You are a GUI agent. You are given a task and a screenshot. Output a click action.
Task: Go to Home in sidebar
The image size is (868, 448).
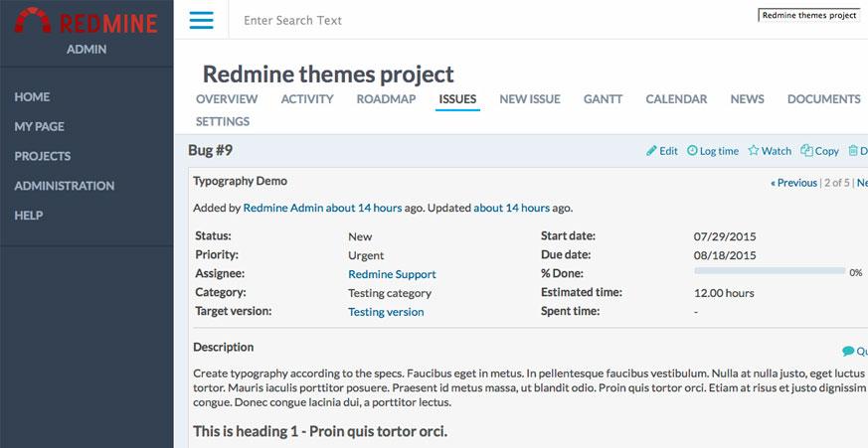point(32,96)
